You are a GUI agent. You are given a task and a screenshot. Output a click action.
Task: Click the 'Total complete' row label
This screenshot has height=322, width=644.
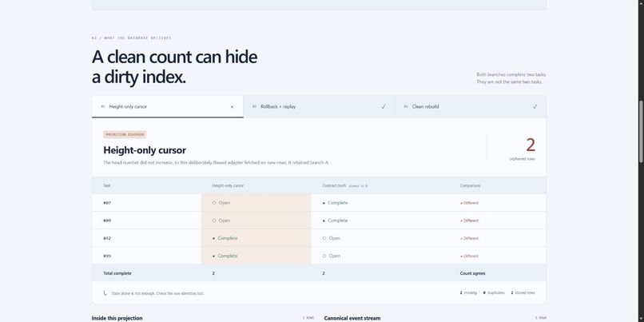pyautogui.click(x=117, y=273)
